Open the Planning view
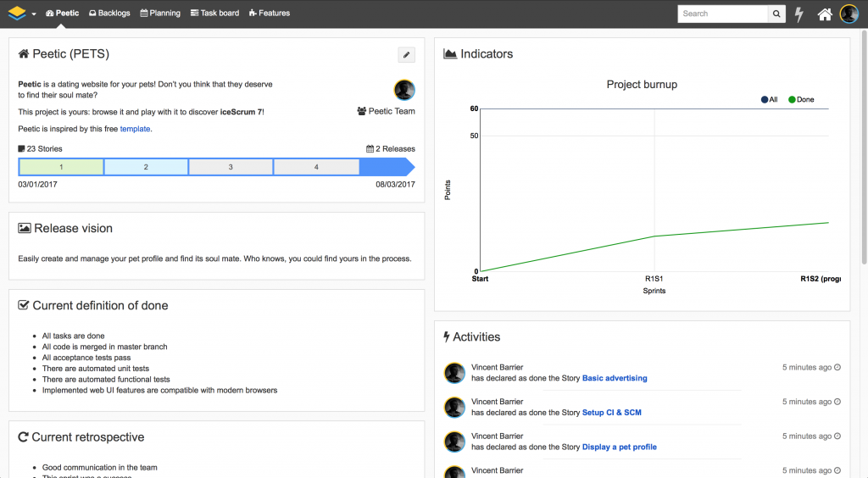Image resolution: width=868 pixels, height=478 pixels. [x=160, y=14]
